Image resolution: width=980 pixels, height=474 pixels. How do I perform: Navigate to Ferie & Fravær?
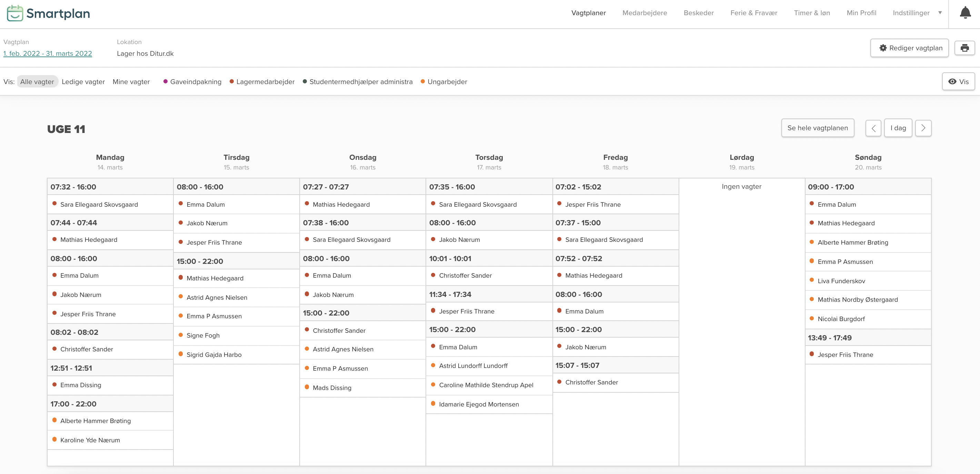pos(754,12)
